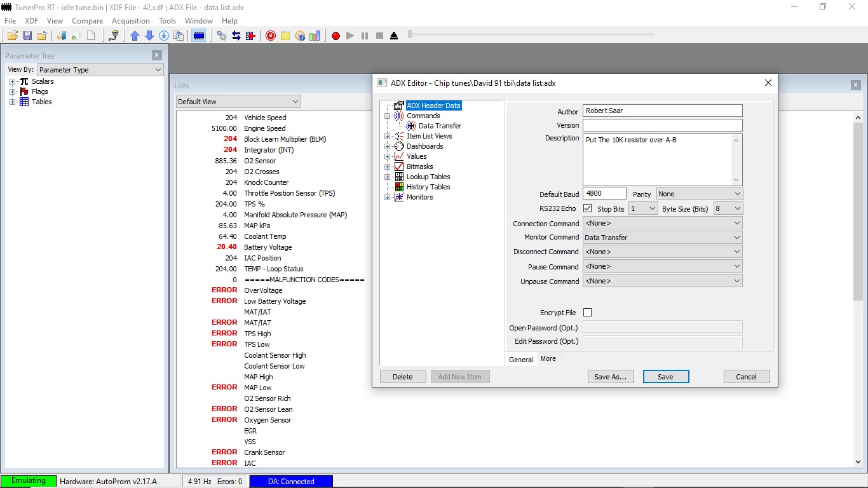The height and width of the screenshot is (488, 868).
Task: Click the eject triangle toolbar icon
Action: tap(394, 36)
